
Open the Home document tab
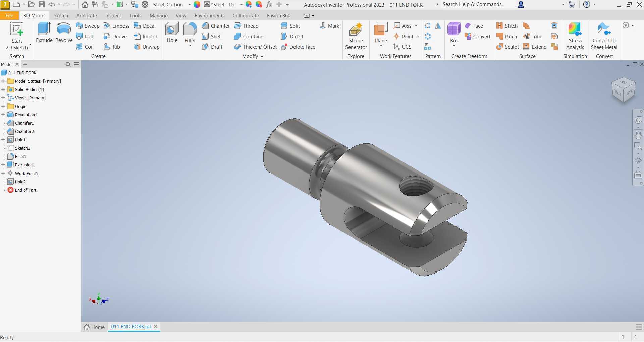pos(94,327)
